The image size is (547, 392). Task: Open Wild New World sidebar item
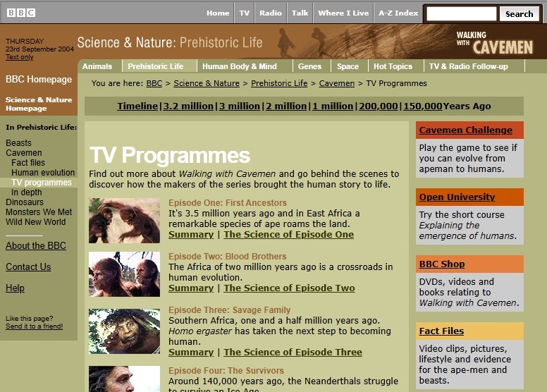35,221
